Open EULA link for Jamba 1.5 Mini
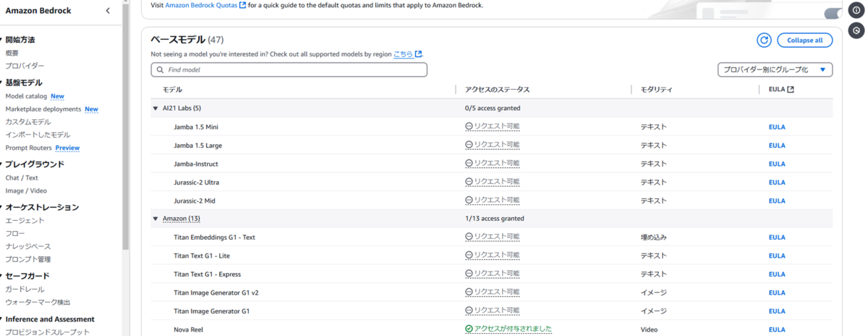 pos(777,127)
